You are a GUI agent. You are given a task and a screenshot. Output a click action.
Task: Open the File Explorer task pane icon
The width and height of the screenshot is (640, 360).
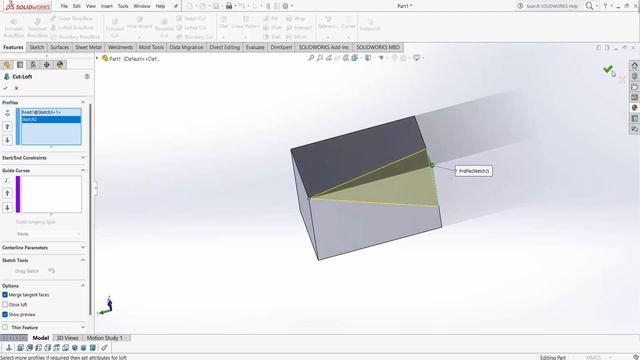[634, 87]
